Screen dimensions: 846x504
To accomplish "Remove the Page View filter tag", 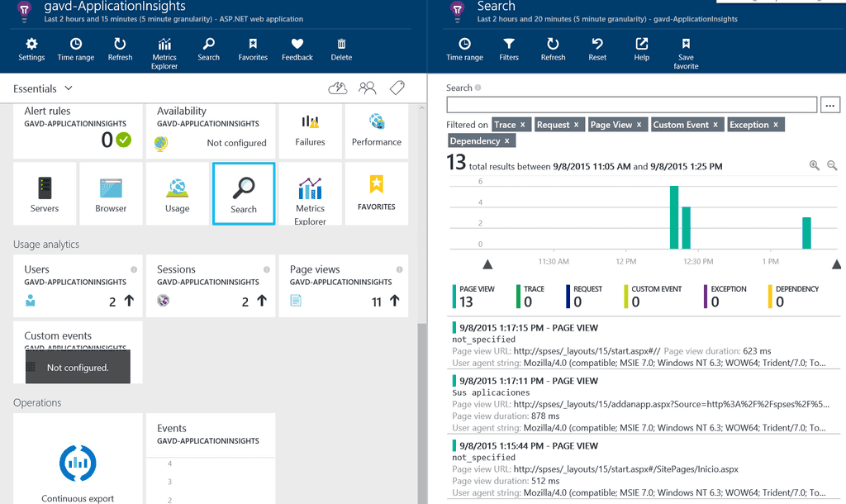I will coord(639,125).
